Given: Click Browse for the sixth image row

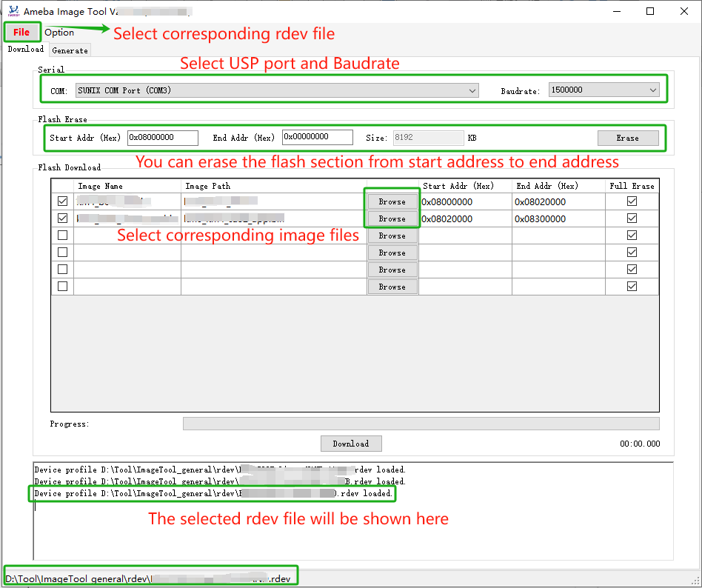Looking at the screenshot, I should [392, 287].
